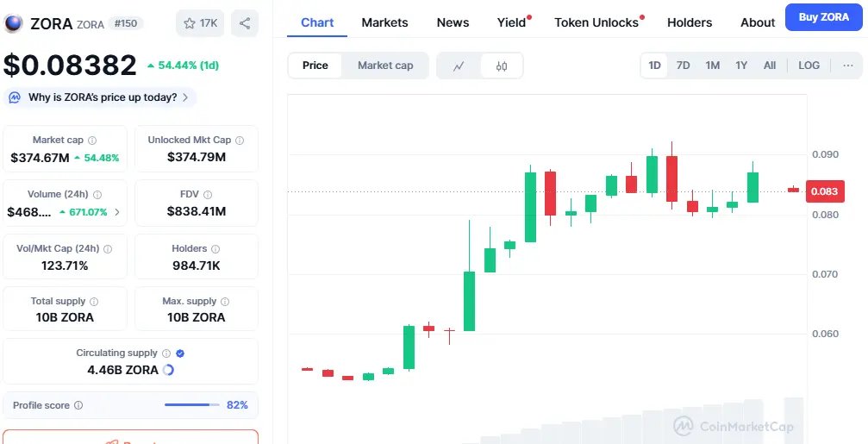Enable LOG scale on chart
The height and width of the screenshot is (444, 868).
click(809, 66)
